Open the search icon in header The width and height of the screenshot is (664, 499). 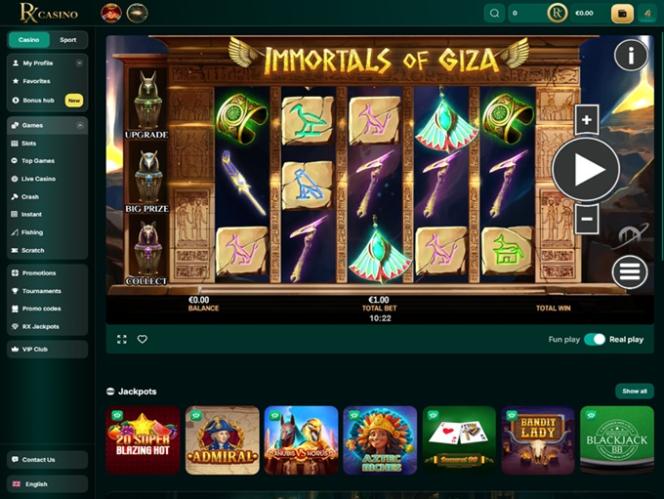[494, 13]
